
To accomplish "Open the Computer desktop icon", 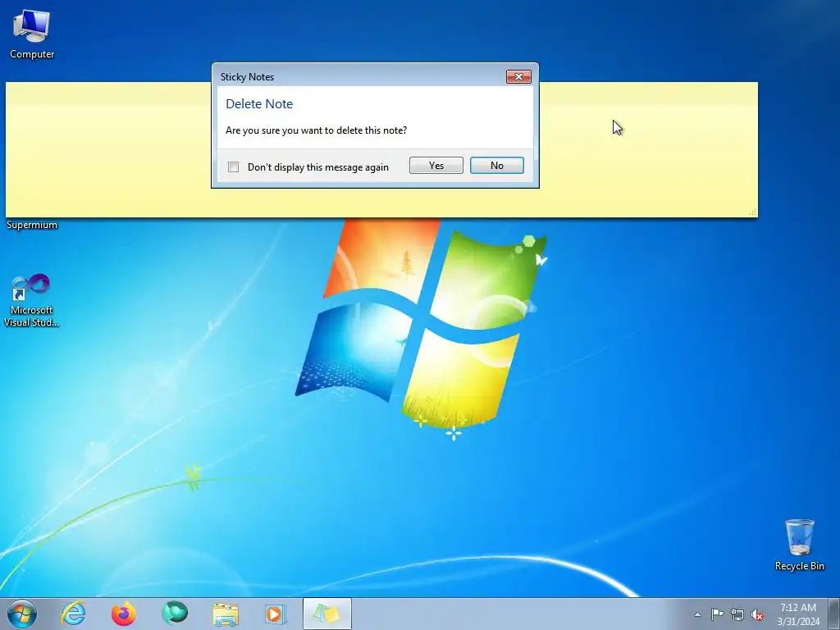I will (x=32, y=34).
